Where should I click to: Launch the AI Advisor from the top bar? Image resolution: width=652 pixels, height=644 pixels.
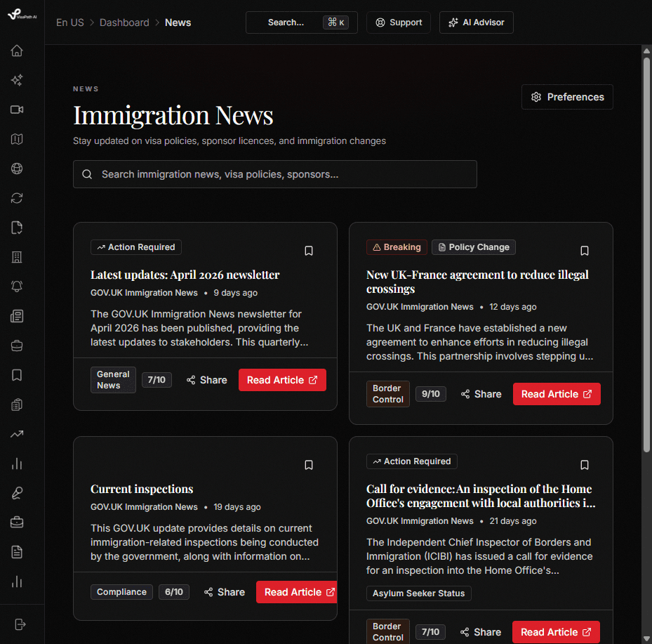click(x=477, y=22)
